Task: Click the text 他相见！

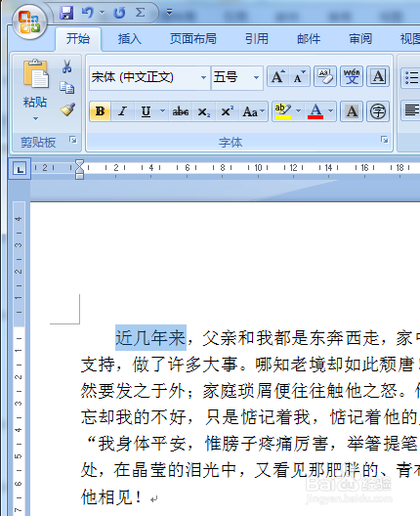Action: (x=111, y=496)
